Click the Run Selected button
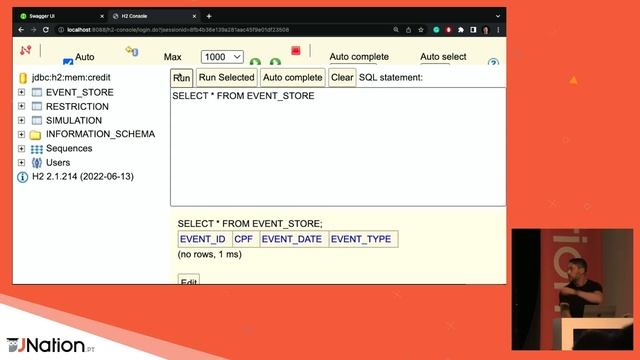 pyautogui.click(x=227, y=78)
